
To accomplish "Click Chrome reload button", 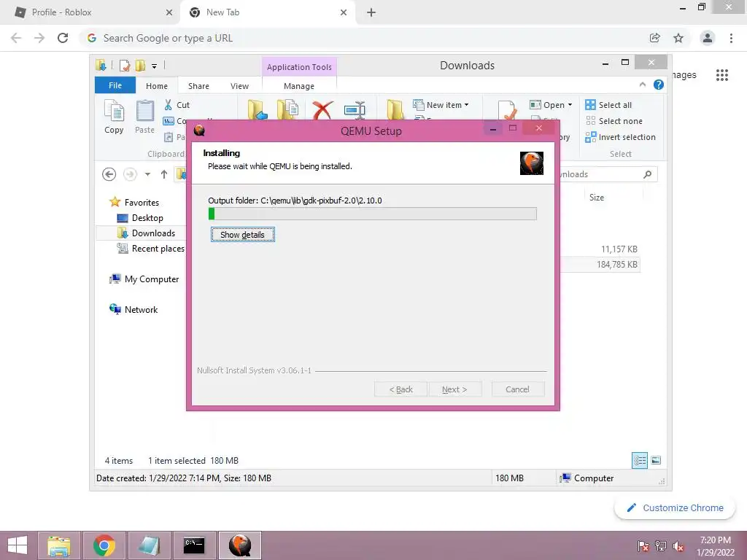I will (63, 38).
